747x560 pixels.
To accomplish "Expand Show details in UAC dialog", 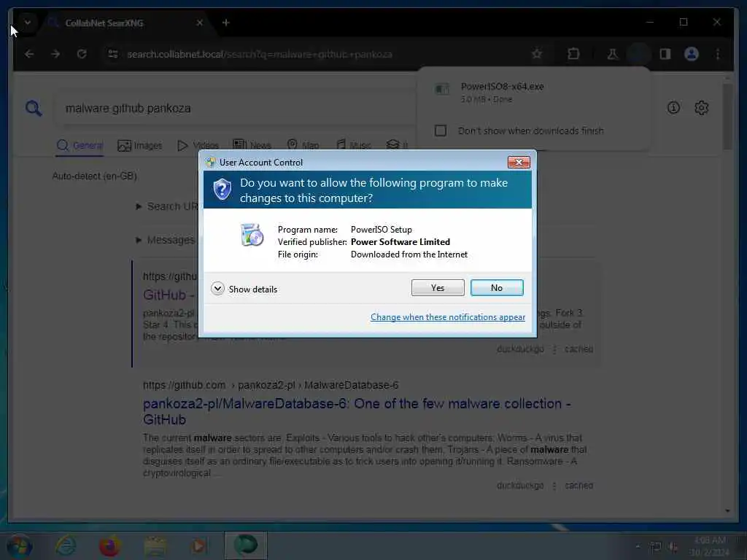I will [x=244, y=289].
